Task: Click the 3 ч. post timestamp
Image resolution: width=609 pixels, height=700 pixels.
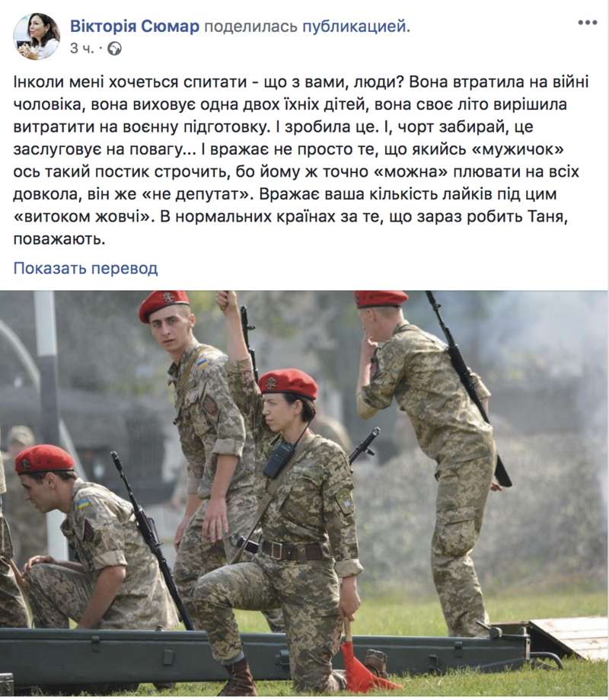Action: pyautogui.click(x=82, y=48)
